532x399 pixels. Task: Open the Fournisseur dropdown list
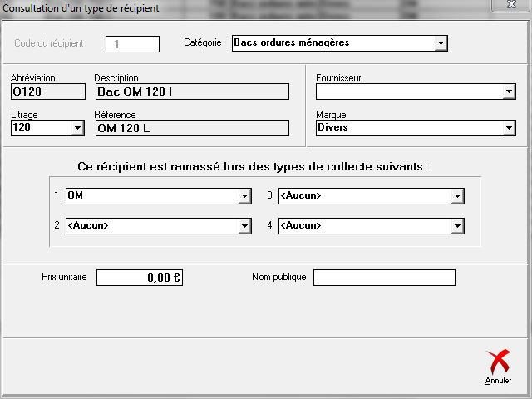(x=509, y=92)
